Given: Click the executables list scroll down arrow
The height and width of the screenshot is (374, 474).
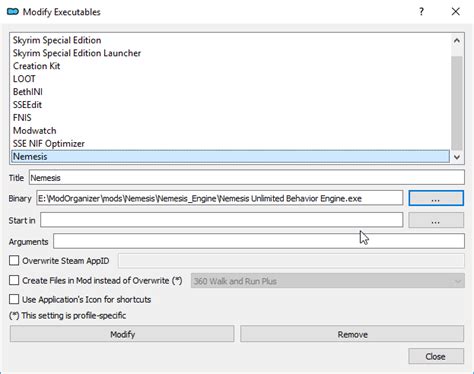Looking at the screenshot, I should click(x=457, y=157).
